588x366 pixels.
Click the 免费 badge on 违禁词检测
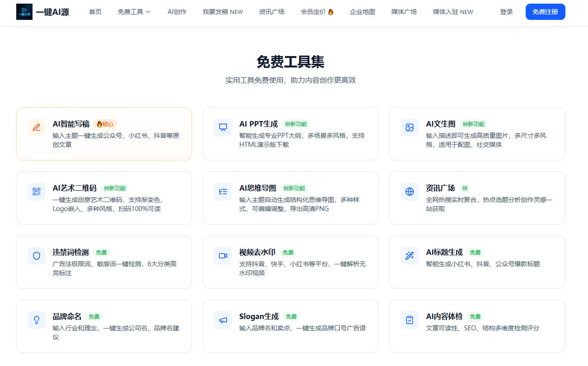102,253
